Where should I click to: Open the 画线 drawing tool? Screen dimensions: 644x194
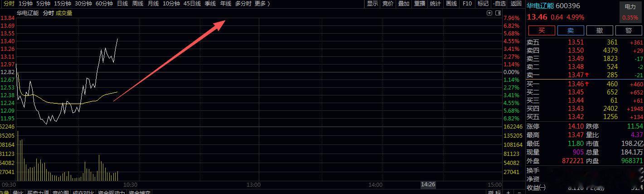click(x=451, y=4)
